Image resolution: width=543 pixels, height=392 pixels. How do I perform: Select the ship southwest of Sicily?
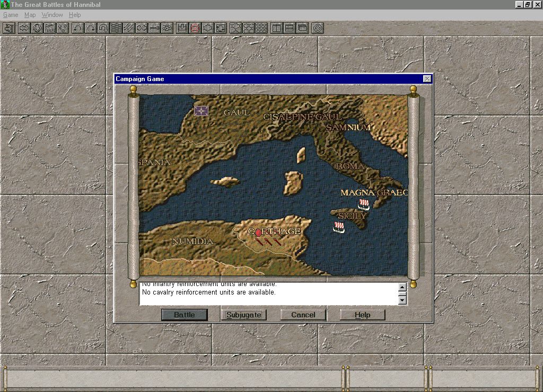pos(339,227)
